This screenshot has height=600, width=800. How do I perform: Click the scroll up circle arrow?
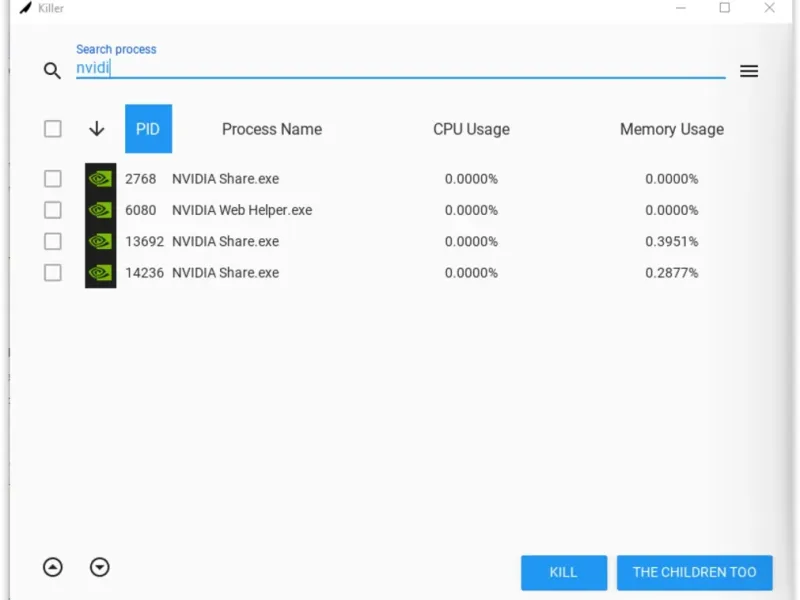pos(53,567)
